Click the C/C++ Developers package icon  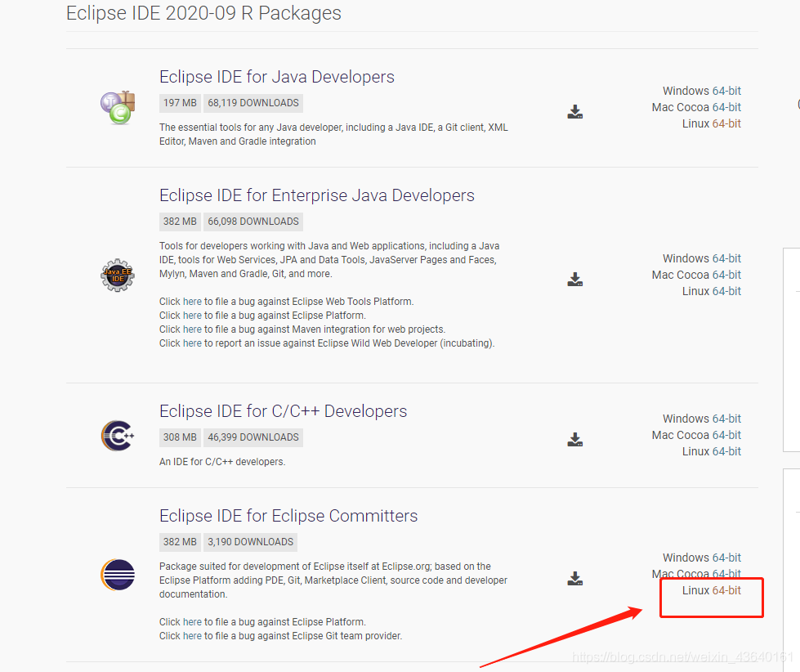[x=118, y=436]
